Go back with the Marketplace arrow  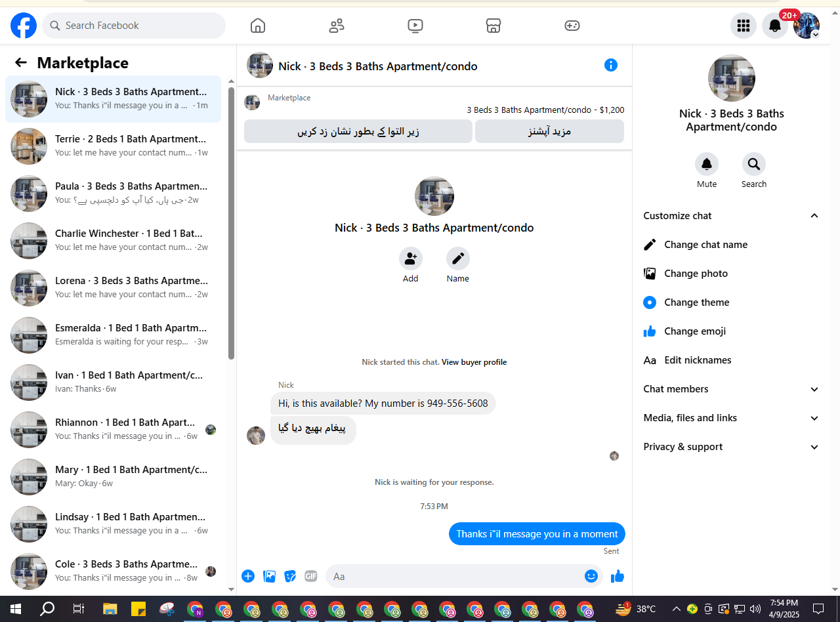point(21,62)
